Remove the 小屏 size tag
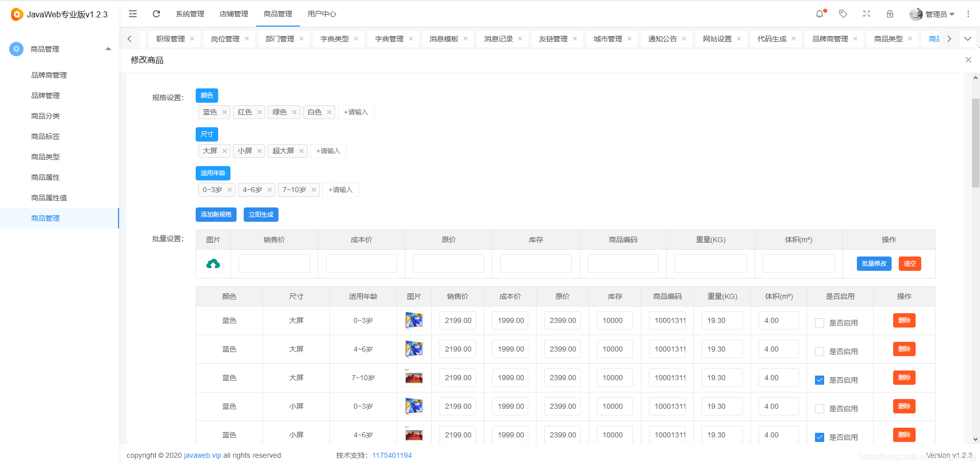This screenshot has width=980, height=466. (260, 151)
